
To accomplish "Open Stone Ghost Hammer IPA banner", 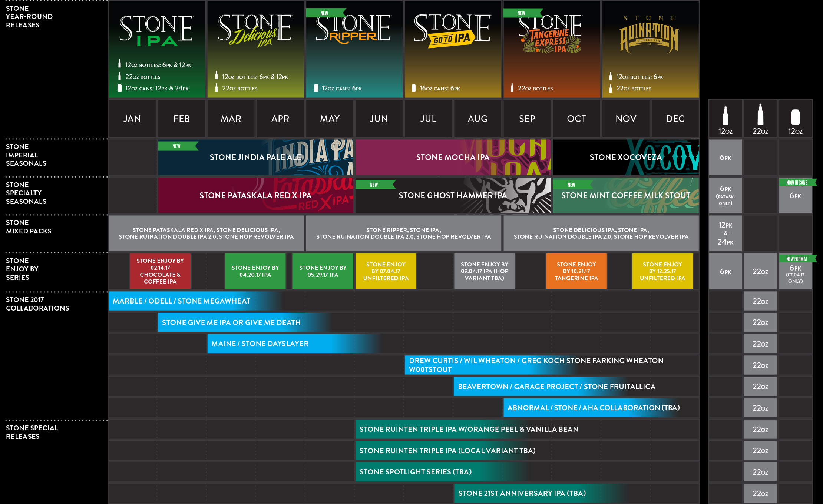I will [x=453, y=195].
